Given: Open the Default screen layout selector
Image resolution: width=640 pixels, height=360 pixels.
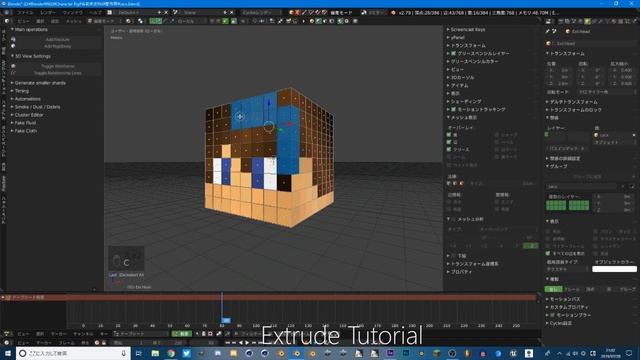Looking at the screenshot, I should 135,12.
